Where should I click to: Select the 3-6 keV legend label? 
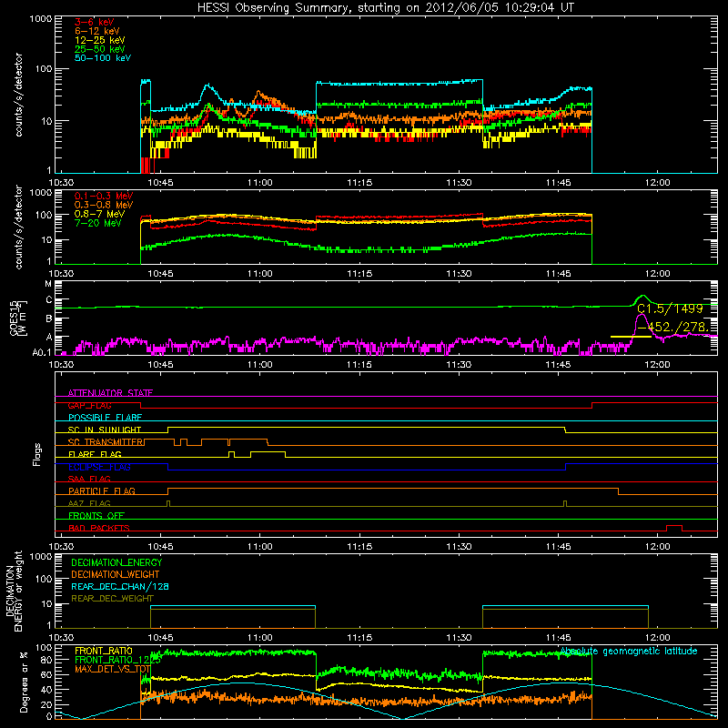(x=95, y=22)
